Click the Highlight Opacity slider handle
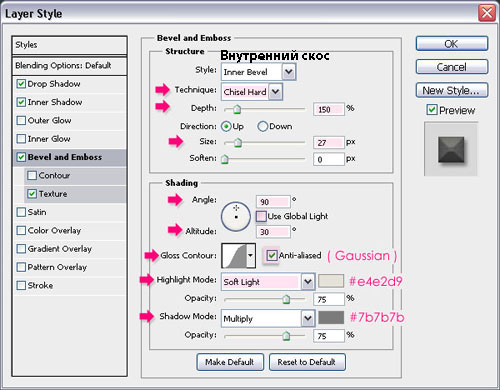This screenshot has width=500, height=390. point(286,299)
